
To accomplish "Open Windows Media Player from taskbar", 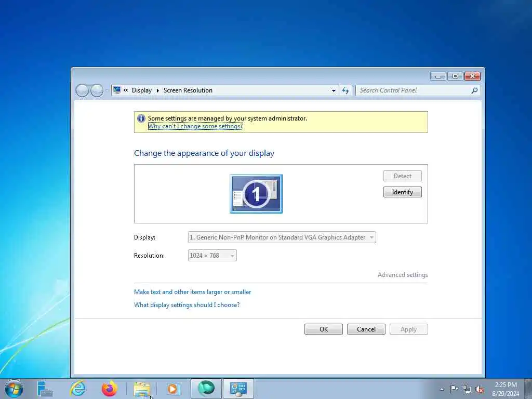I will (172, 389).
